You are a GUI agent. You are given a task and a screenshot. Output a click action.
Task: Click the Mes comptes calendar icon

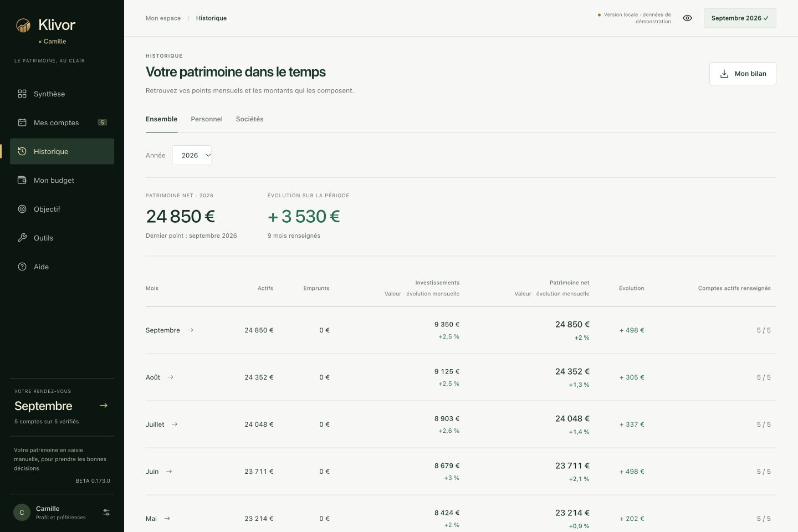(x=22, y=122)
